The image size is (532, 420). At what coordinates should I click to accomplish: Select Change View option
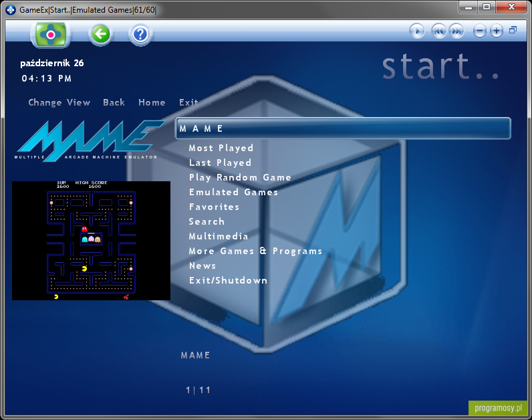click(59, 102)
